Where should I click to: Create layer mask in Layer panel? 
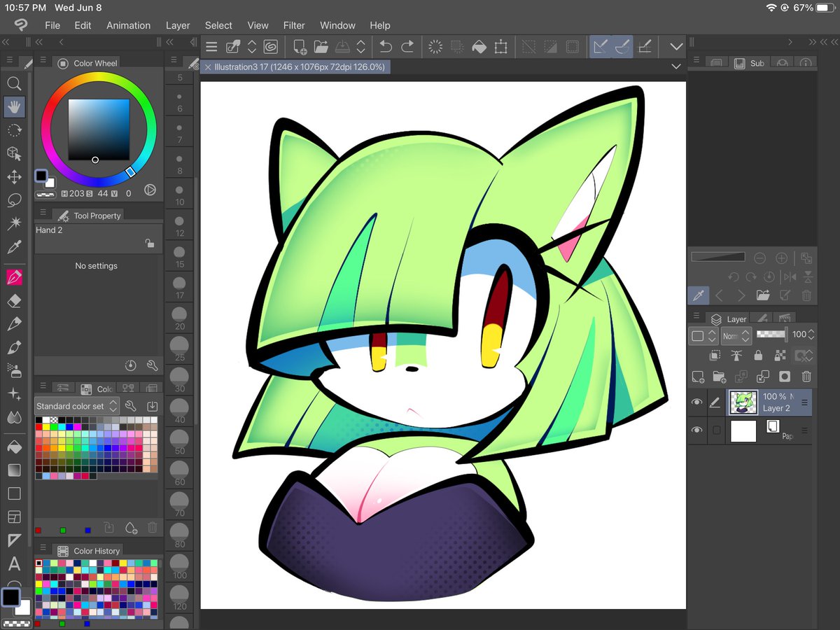click(x=785, y=376)
